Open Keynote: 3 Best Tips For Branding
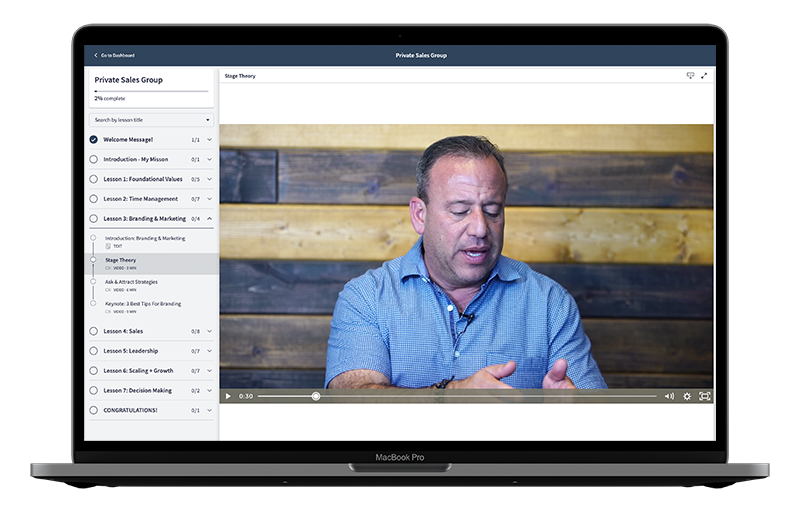 click(143, 303)
